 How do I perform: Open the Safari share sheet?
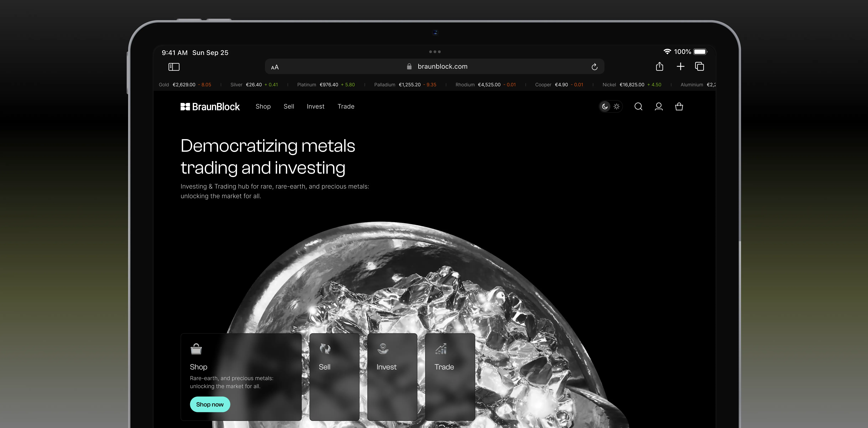pyautogui.click(x=659, y=67)
